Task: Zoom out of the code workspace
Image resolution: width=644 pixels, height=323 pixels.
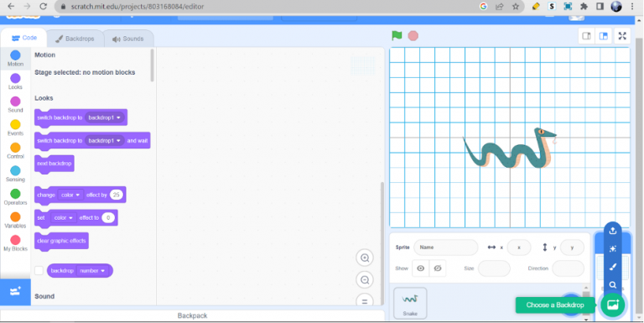Action: pyautogui.click(x=364, y=280)
